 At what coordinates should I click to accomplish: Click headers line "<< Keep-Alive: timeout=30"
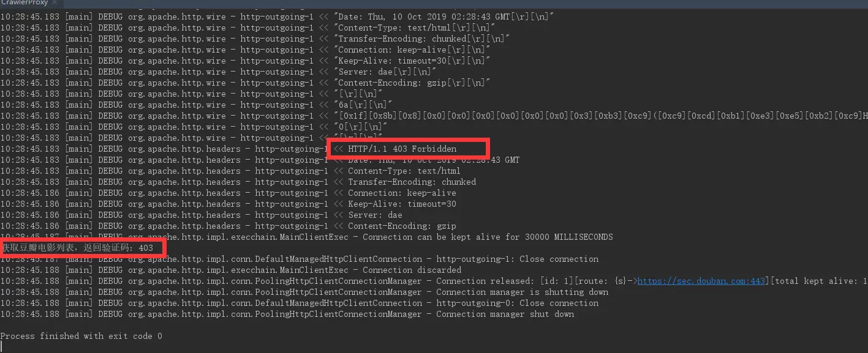click(228, 204)
